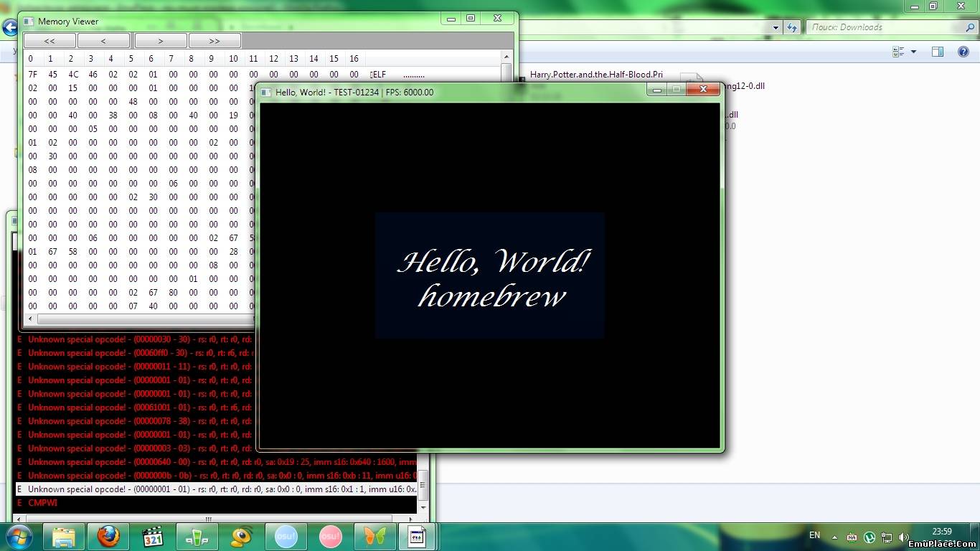Open address bar history dropdown arrow

pyautogui.click(x=776, y=27)
